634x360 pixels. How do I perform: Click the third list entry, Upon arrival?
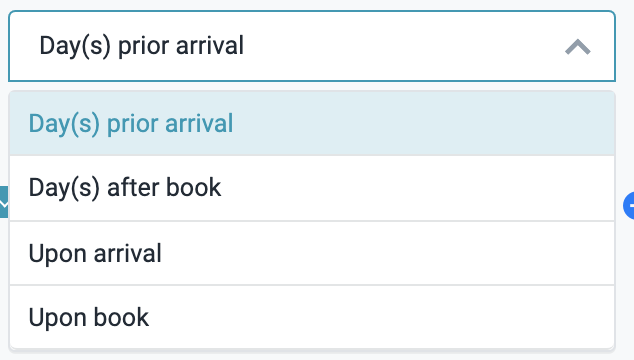coord(312,253)
